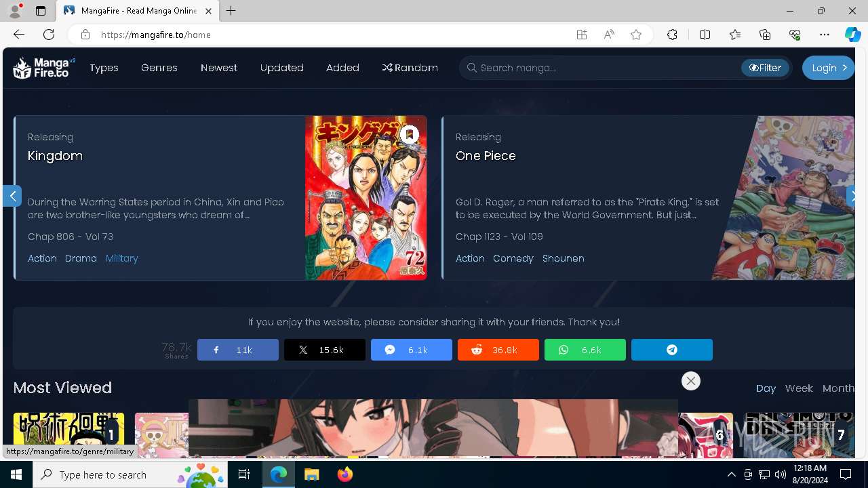Launch the Copilot sidebar
This screenshot has height=488, width=868.
852,35
